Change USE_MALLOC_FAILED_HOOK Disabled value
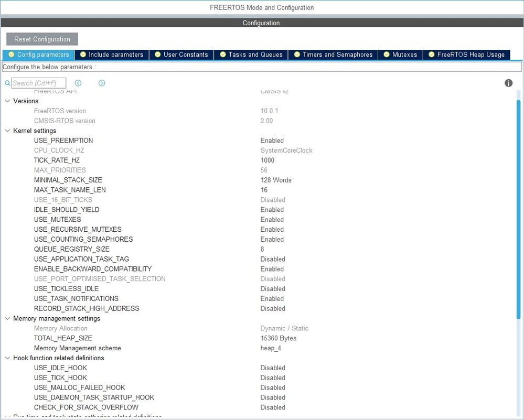524x420 pixels. click(273, 387)
